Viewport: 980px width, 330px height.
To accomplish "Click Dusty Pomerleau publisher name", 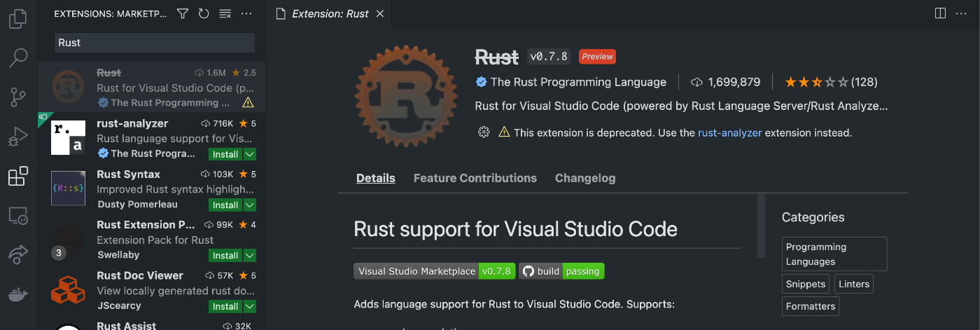I will (x=137, y=205).
